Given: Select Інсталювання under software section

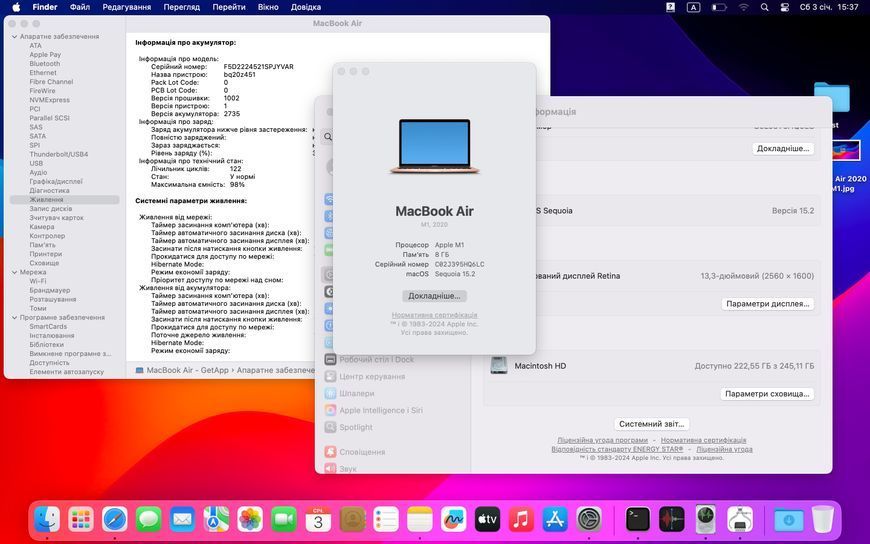Looking at the screenshot, I should coord(52,336).
